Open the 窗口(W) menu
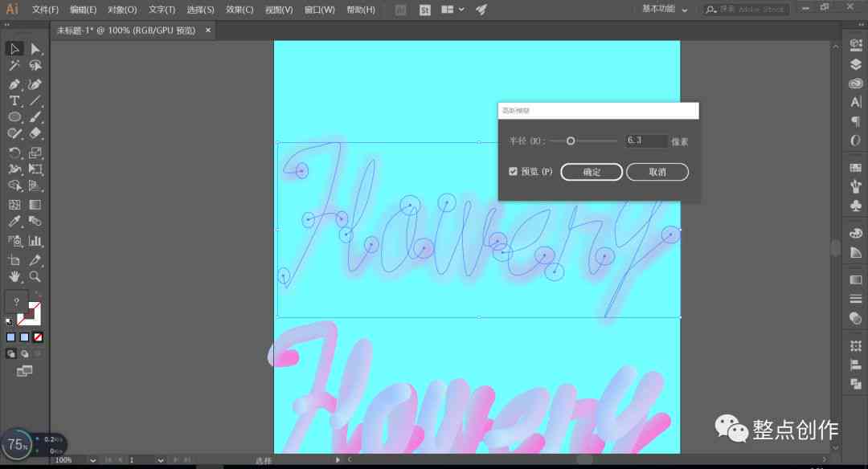The height and width of the screenshot is (469, 868). pyautogui.click(x=319, y=10)
